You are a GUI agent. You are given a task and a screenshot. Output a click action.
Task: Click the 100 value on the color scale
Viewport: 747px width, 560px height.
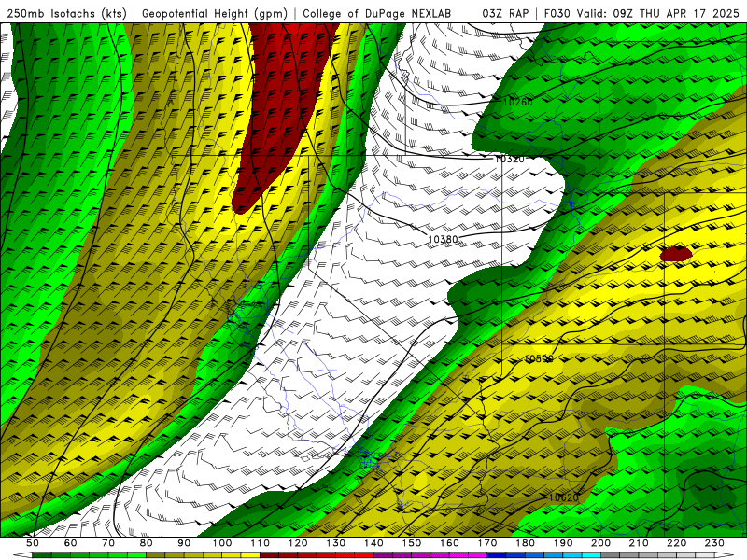point(222,543)
